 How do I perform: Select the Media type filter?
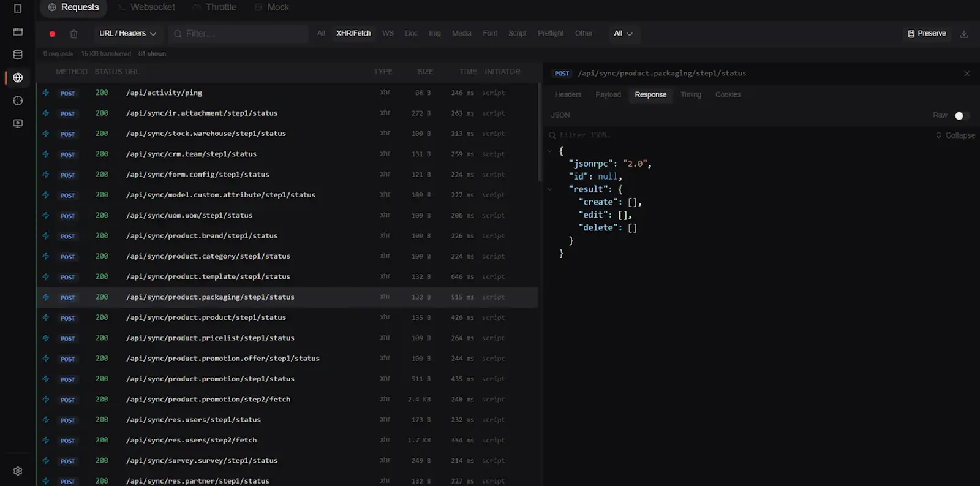[x=461, y=34]
